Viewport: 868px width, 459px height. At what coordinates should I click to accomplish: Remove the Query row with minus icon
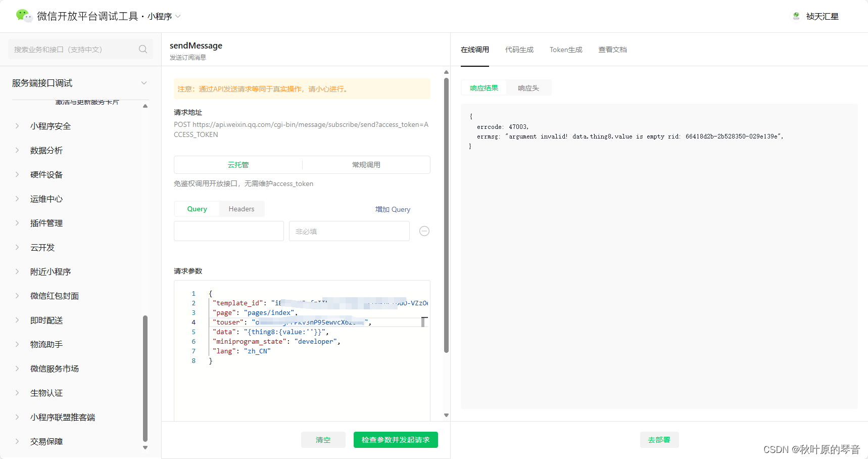pos(424,231)
